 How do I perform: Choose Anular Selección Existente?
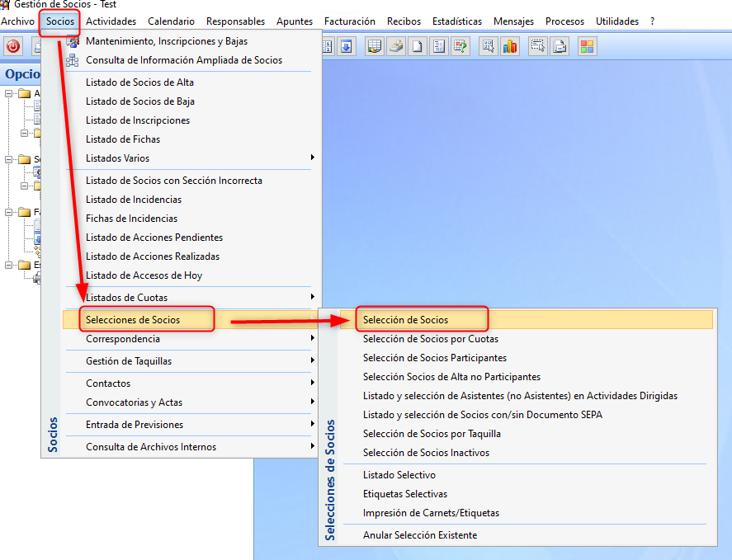coord(419,535)
